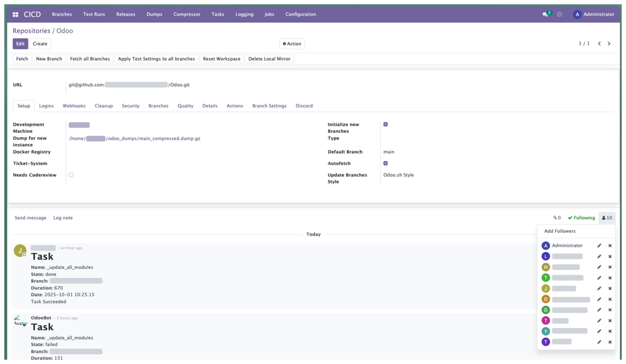Click the Edit button

(x=20, y=44)
